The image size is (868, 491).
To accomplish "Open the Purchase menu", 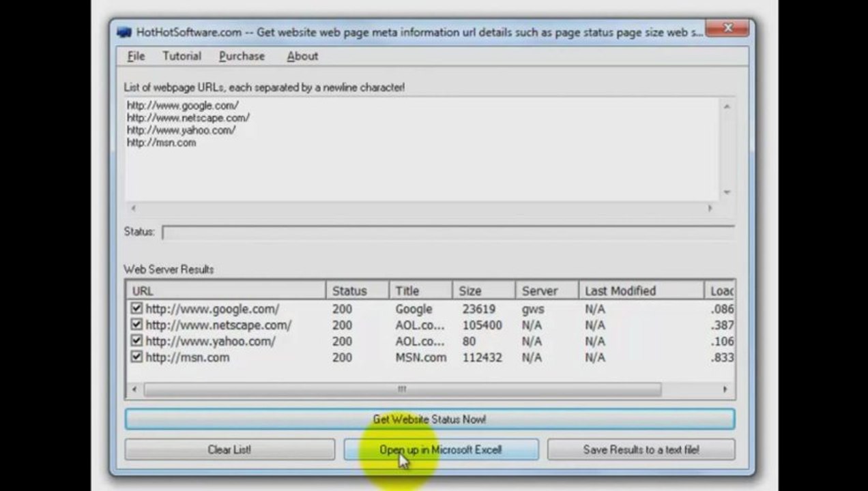I will pyautogui.click(x=242, y=56).
